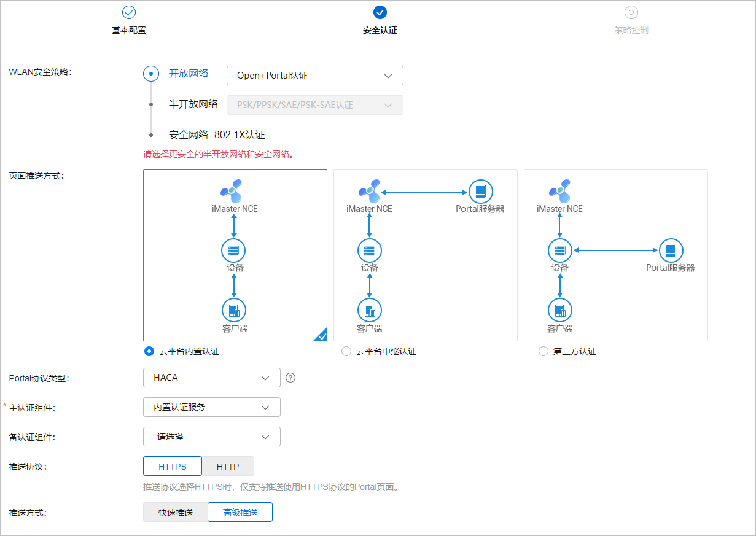Image resolution: width=756 pixels, height=536 pixels.
Task: Click the 推送方式 label
Action: (28, 513)
